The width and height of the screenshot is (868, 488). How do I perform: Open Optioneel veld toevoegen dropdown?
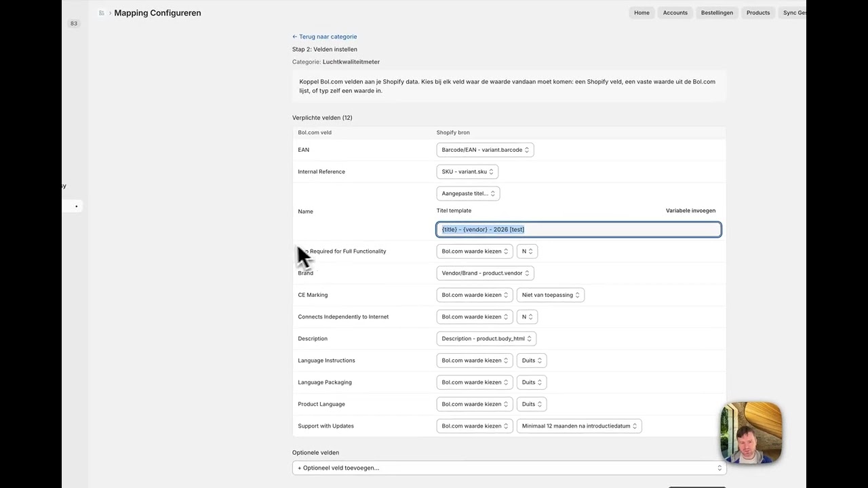509,468
